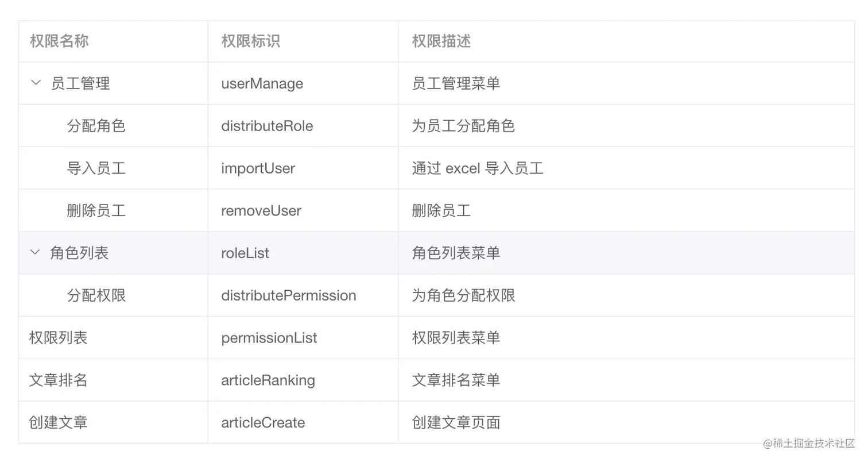Select the 员工管理 row name
Screen dimensions: 868x462
pyautogui.click(x=80, y=83)
